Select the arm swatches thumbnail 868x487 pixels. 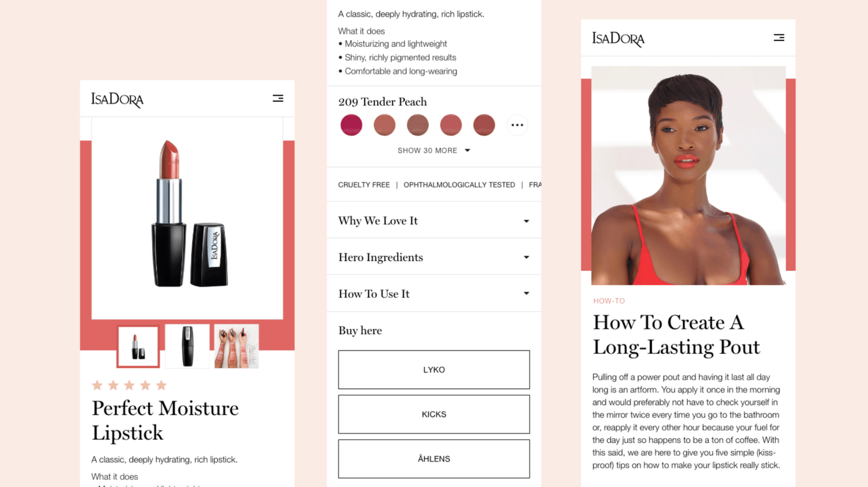tap(236, 346)
